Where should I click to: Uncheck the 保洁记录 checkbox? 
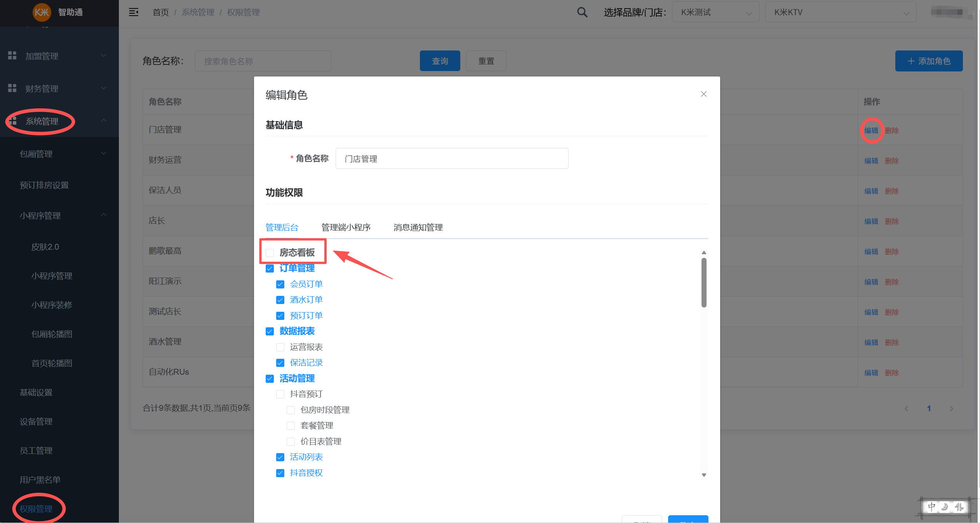(280, 363)
